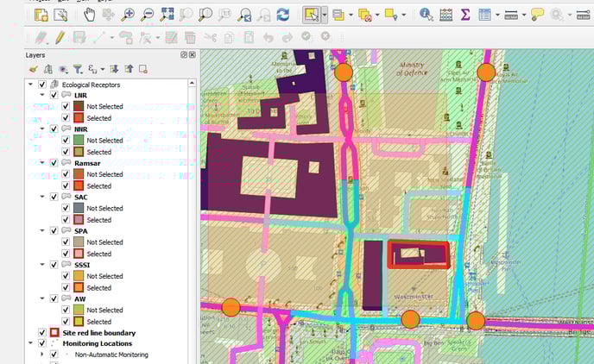The height and width of the screenshot is (364, 594).
Task: Select the Pan Map hand tool
Action: coord(90,15)
